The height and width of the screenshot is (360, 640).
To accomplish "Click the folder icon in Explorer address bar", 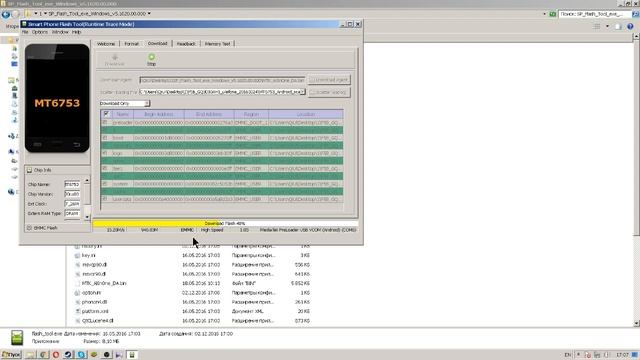I will 28,14.
